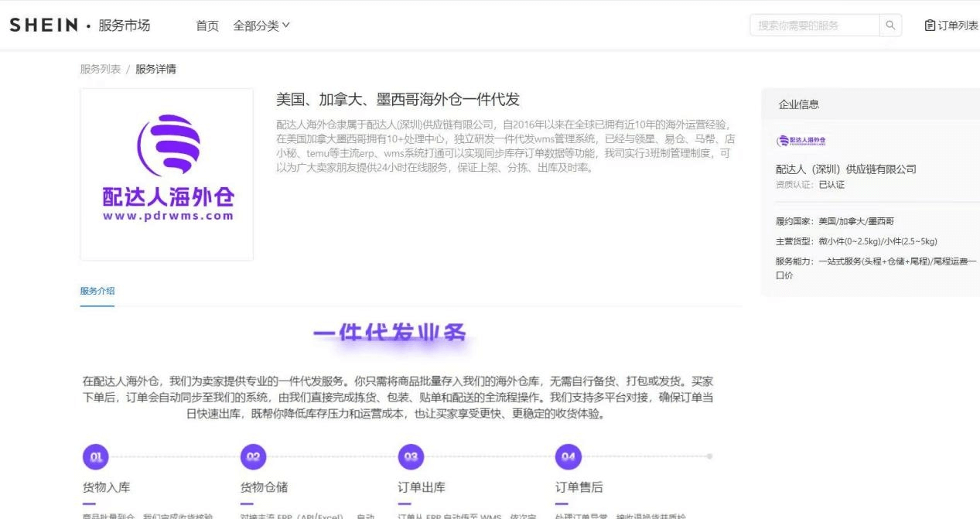
Task: Click step 03 circle icon
Action: [411, 457]
